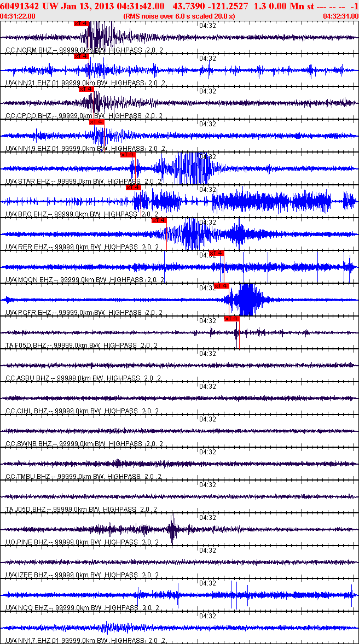Click the start time 04:31:22.00 label
Screen dimensions: 359x644
pos(18,16)
